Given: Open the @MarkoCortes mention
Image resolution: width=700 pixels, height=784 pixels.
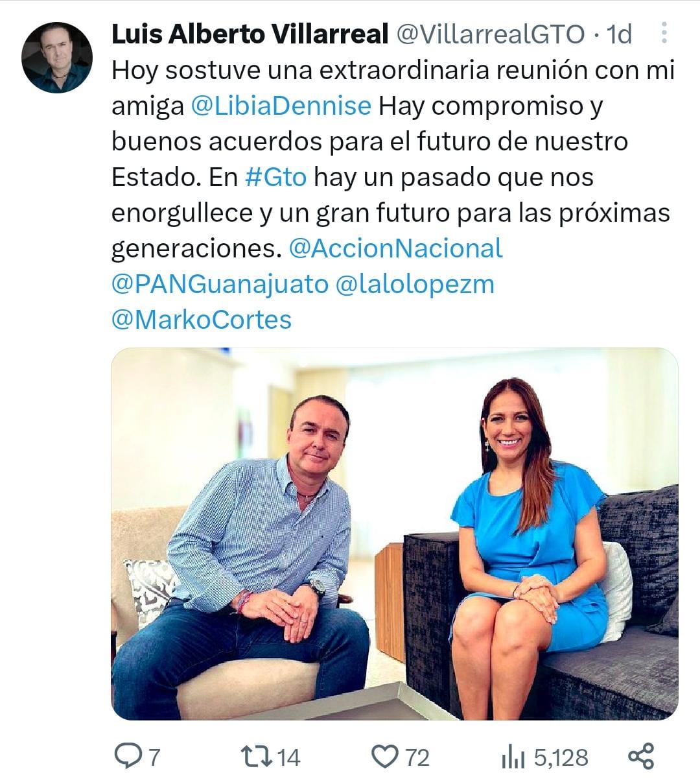Looking at the screenshot, I should click(x=202, y=319).
